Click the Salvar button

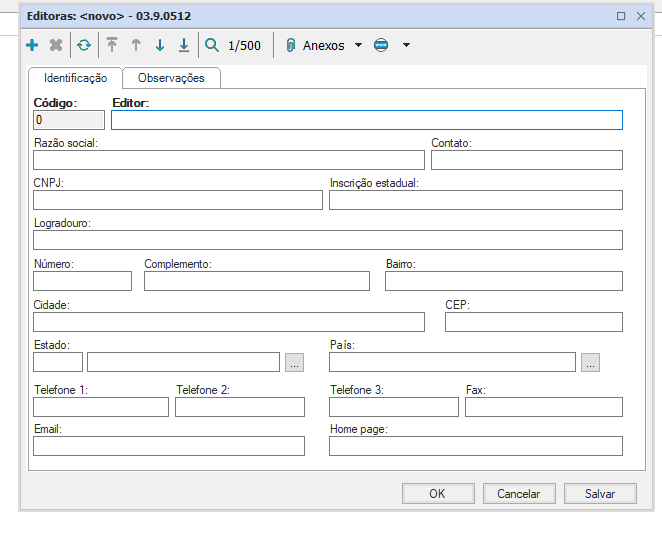600,493
